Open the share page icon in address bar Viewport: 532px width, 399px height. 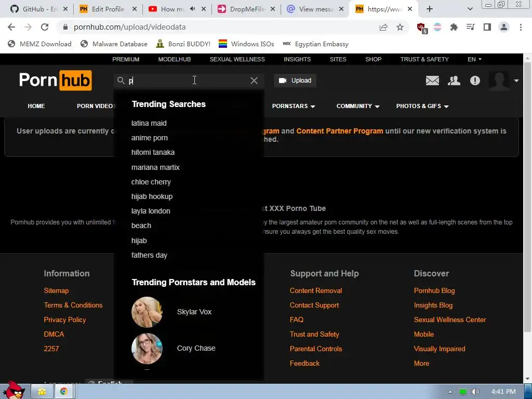[383, 27]
